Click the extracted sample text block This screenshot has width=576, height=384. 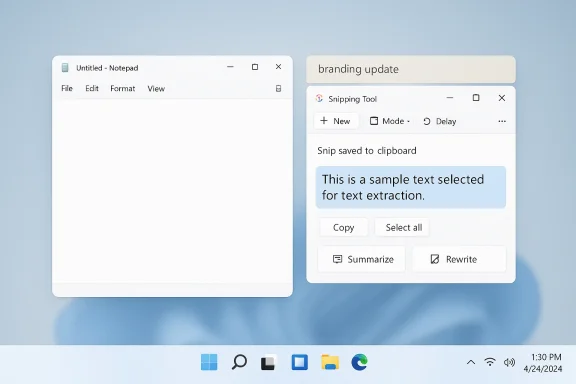411,187
